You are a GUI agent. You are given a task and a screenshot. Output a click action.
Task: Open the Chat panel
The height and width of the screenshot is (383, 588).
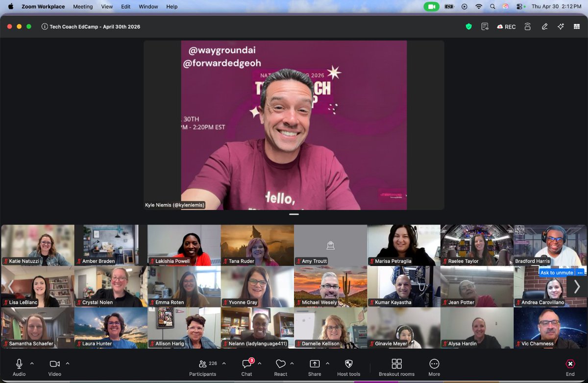pyautogui.click(x=246, y=367)
